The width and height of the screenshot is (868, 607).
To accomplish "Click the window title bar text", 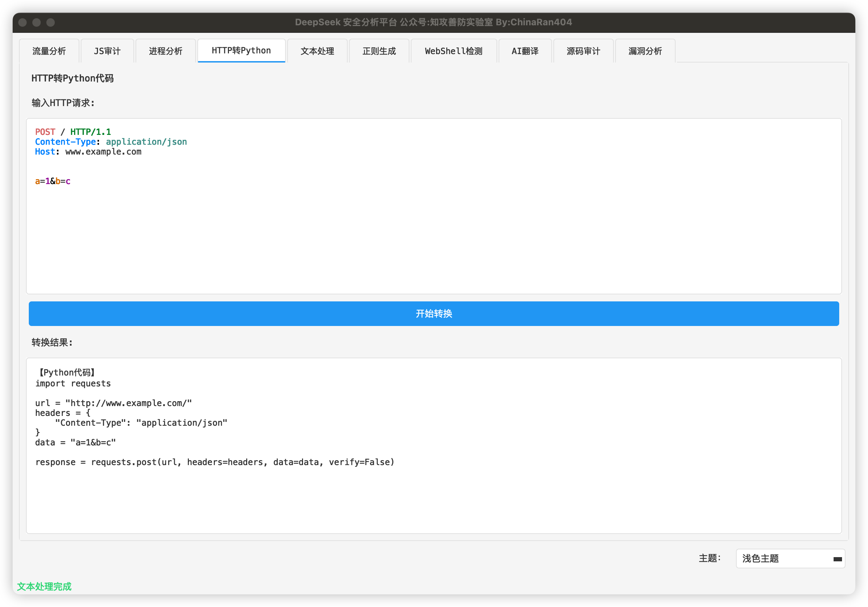I will [433, 22].
